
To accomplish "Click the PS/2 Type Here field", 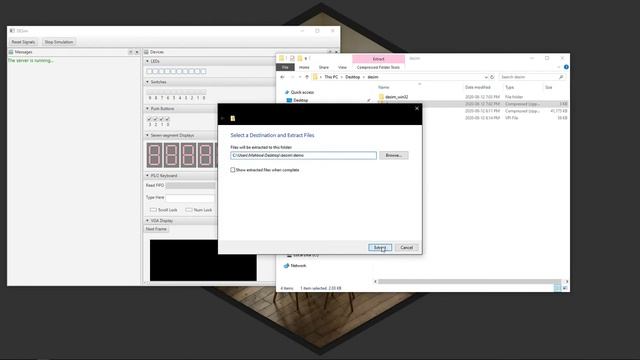I will pyautogui.click(x=190, y=198).
